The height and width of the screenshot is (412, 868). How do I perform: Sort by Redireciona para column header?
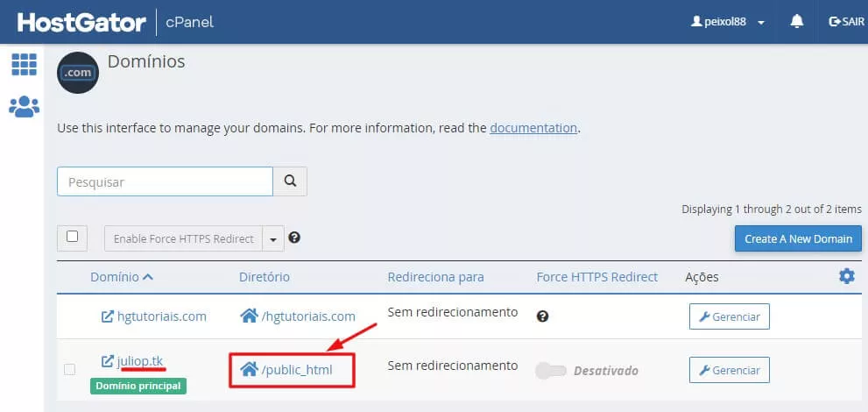pos(435,277)
